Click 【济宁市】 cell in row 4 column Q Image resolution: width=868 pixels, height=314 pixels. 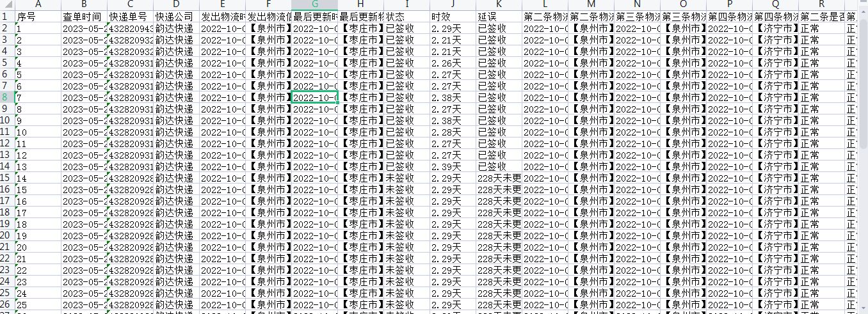(x=776, y=51)
